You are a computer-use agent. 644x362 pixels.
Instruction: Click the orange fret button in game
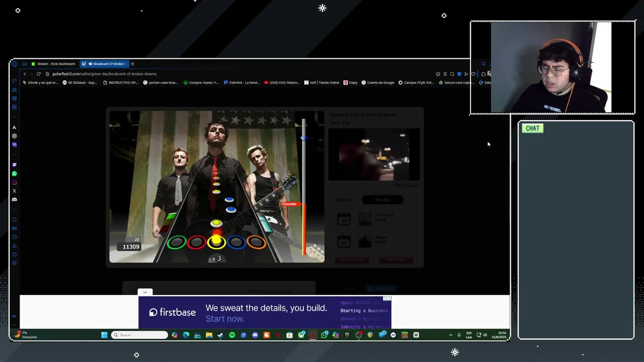click(x=256, y=242)
